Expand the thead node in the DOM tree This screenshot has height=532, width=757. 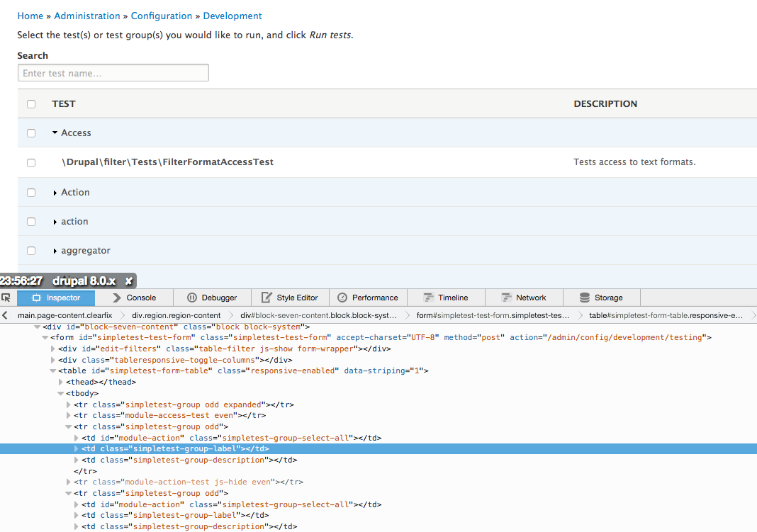[x=61, y=382]
